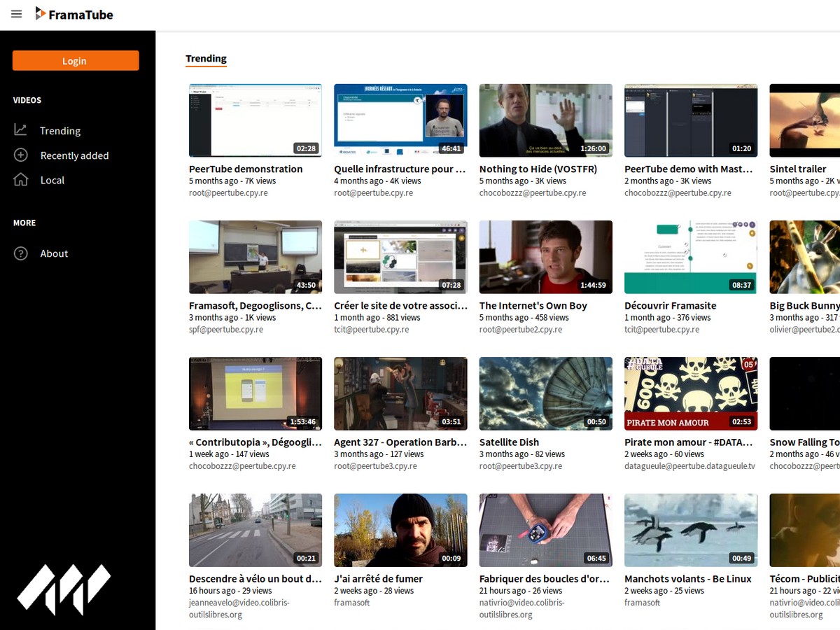840x630 pixels.
Task: Open Créer le site de votre association thumbnail
Action: (400, 257)
